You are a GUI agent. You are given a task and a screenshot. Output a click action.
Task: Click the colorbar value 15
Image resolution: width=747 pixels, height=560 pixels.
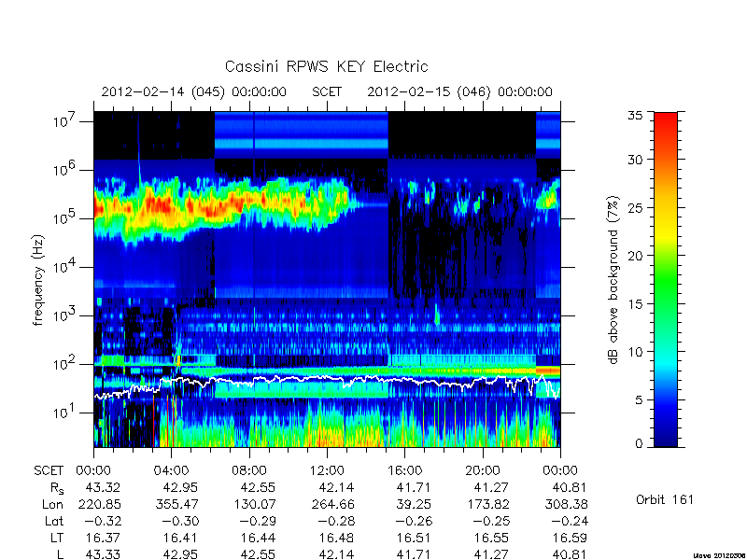636,304
